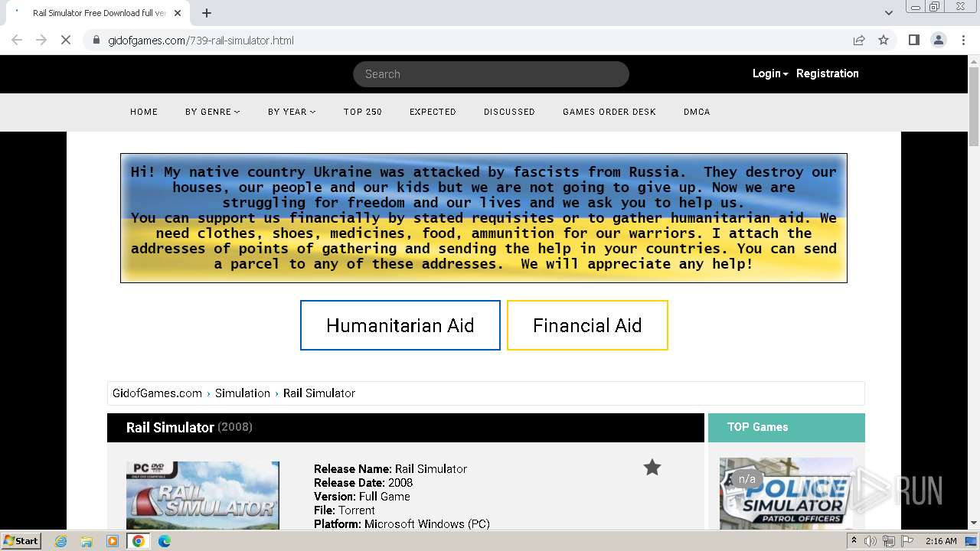Click the browser forward arrow
Image resolution: width=980 pixels, height=551 pixels.
(41, 40)
